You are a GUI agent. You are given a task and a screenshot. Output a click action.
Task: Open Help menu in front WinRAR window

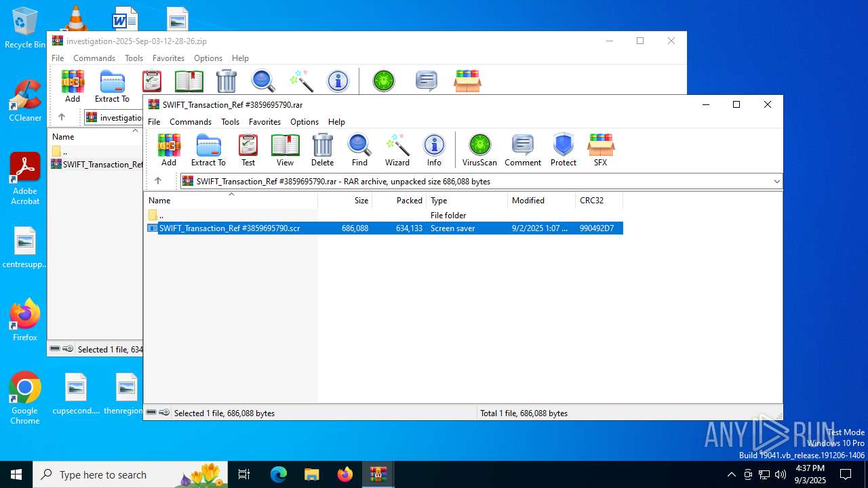pos(336,122)
